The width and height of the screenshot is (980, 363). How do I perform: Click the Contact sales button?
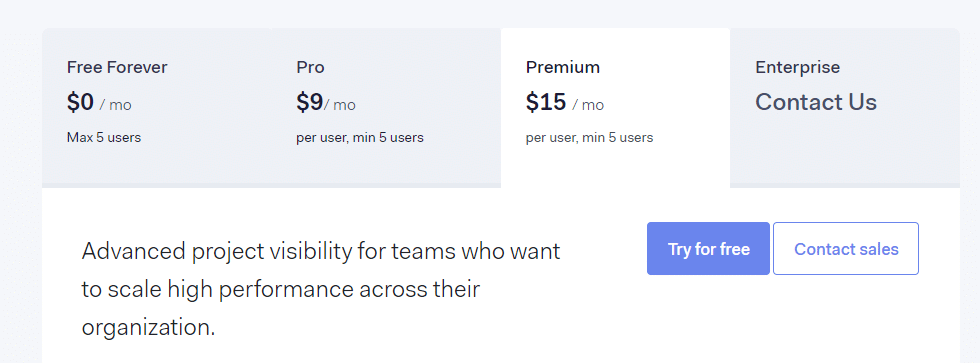point(846,249)
